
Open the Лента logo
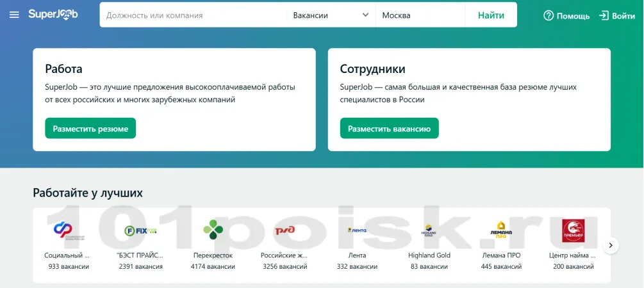point(357,230)
